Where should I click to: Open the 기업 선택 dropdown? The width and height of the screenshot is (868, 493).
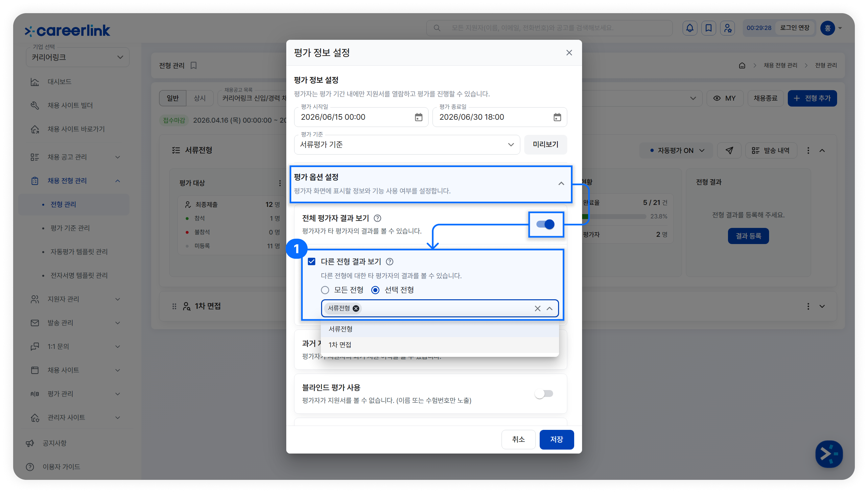[x=78, y=57]
